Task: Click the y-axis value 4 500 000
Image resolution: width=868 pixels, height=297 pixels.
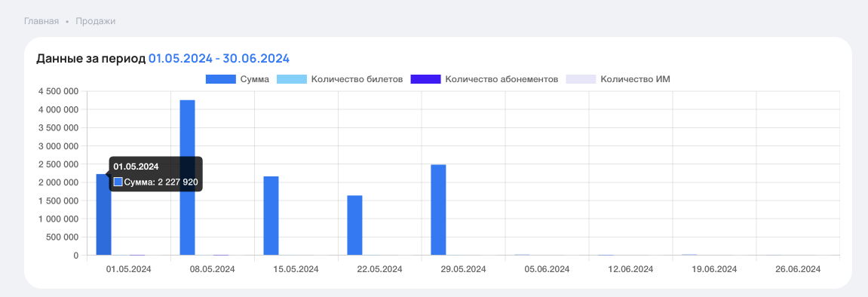Action: coord(59,91)
